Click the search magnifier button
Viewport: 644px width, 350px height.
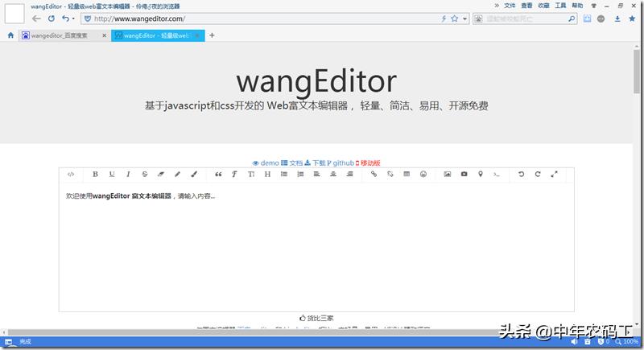click(x=572, y=19)
